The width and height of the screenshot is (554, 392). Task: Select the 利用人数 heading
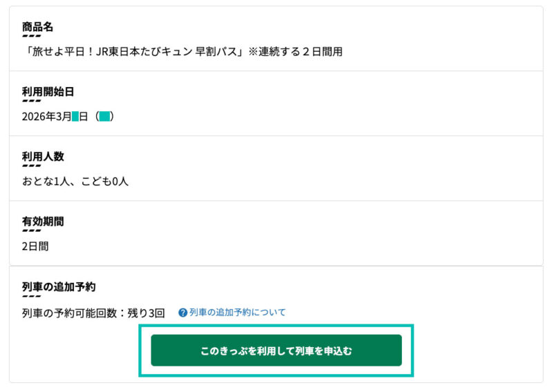coord(43,157)
